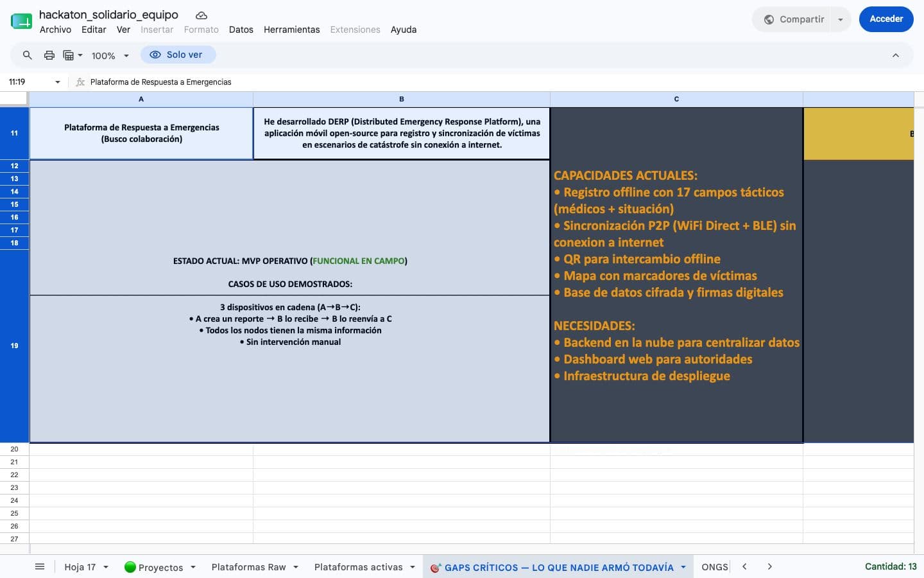924x578 pixels.
Task: Click the formula bar text
Action: [160, 82]
